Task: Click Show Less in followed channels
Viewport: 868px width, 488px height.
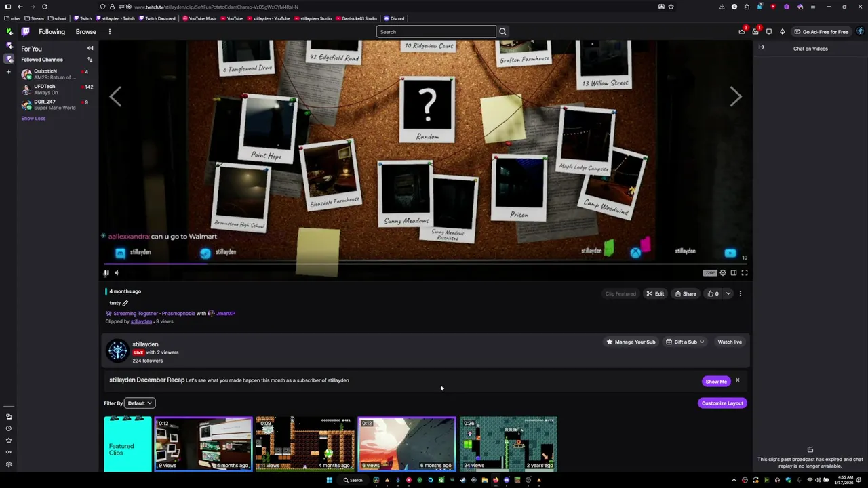Action: tap(33, 118)
